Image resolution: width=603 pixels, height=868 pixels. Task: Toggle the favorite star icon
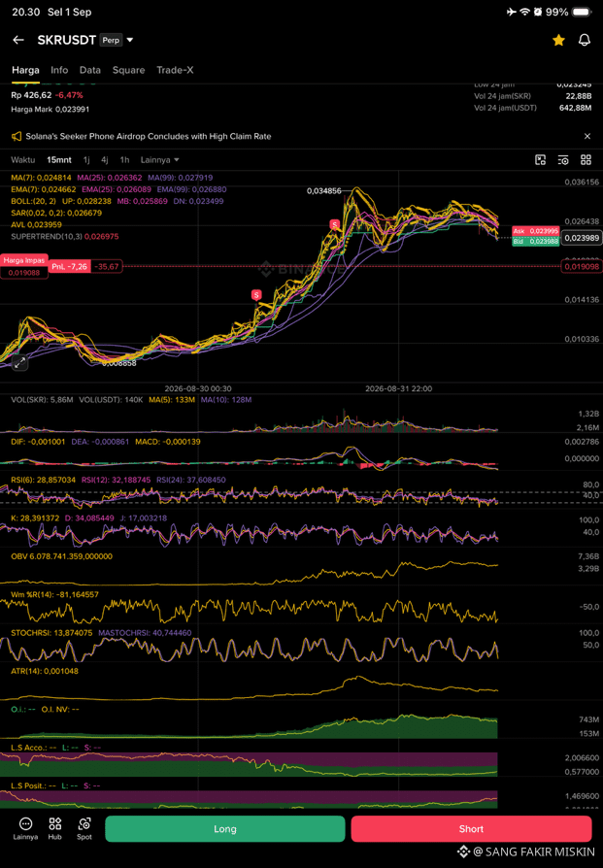(x=558, y=40)
